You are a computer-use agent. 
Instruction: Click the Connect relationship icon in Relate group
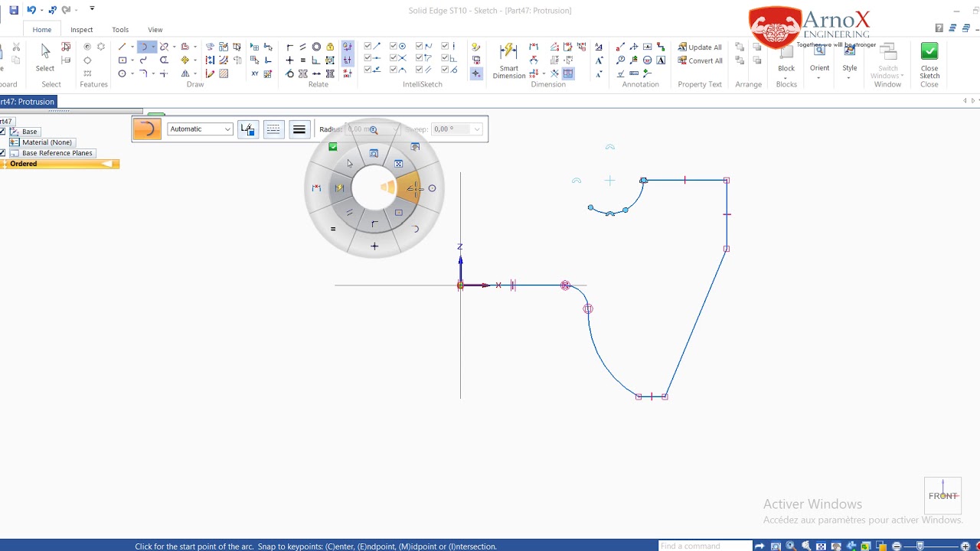pos(289,47)
